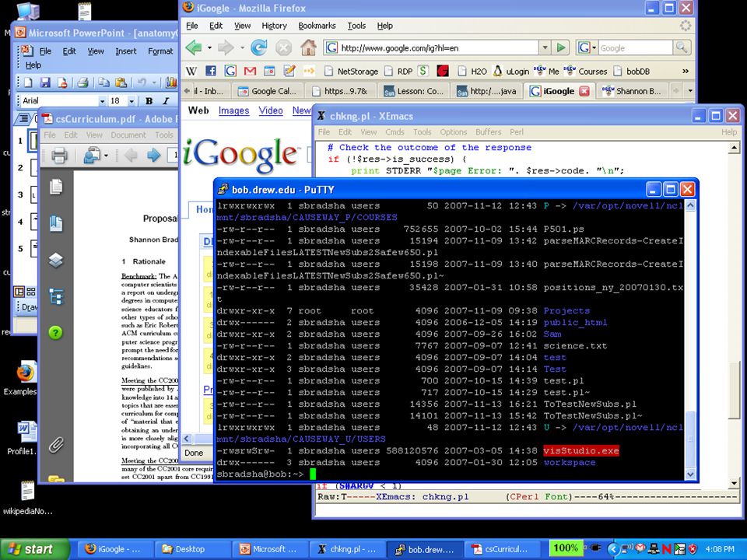
Task: Open the bobDB bookmark in Firefox
Action: [x=632, y=72]
